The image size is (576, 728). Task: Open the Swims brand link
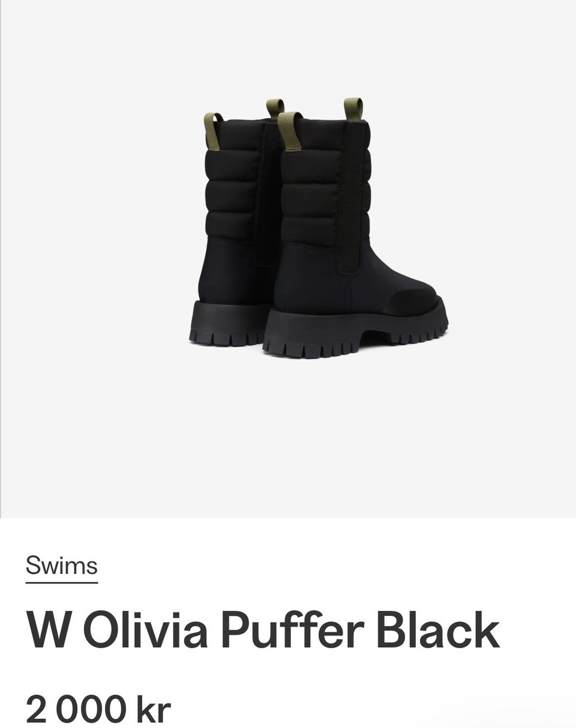(61, 565)
